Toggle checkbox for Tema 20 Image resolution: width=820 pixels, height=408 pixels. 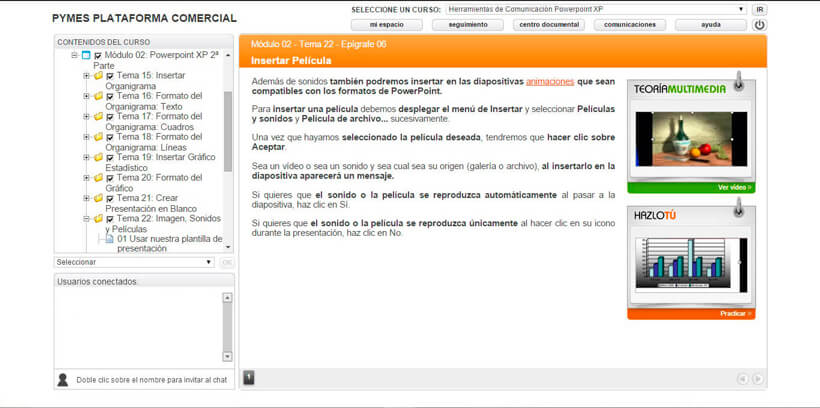(110, 178)
